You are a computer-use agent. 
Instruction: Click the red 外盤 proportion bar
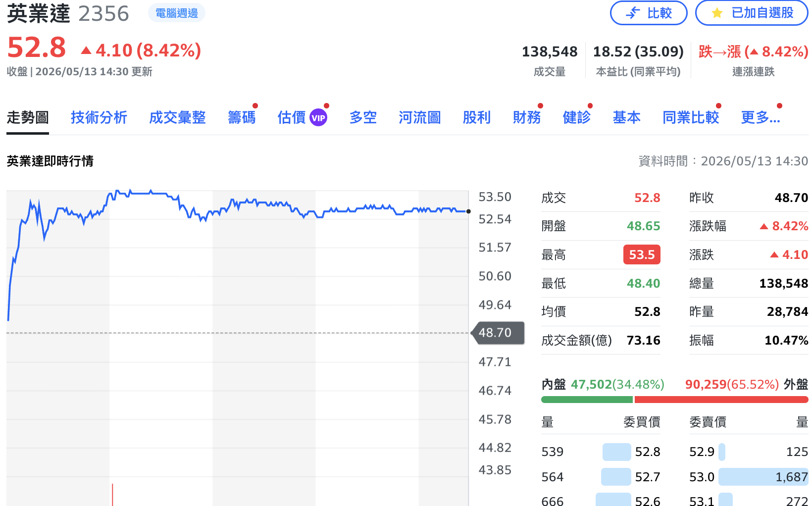pos(721,400)
